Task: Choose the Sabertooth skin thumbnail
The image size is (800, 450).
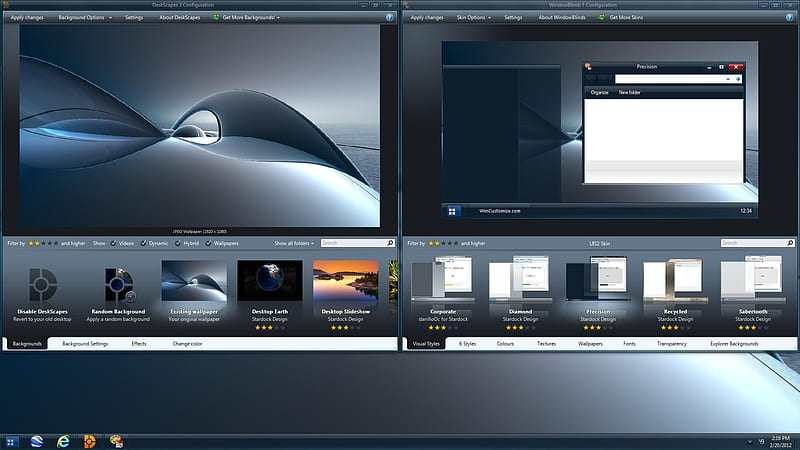Action: 753,279
